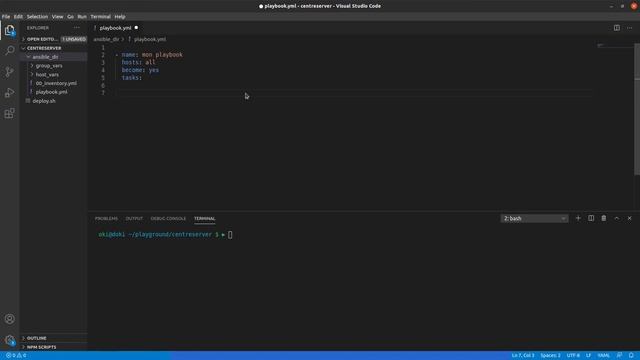This screenshot has width=640, height=360.
Task: Open 00_inventory.yml in the explorer
Action: point(54,83)
